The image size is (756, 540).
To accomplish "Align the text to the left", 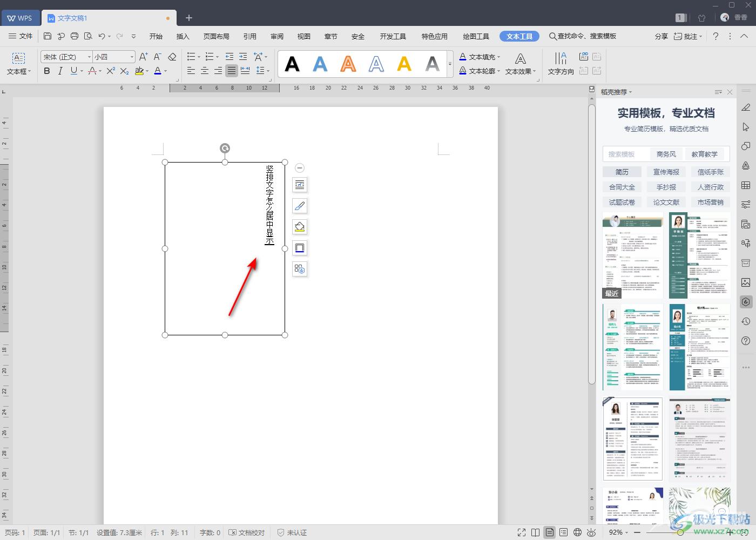I will coord(191,71).
